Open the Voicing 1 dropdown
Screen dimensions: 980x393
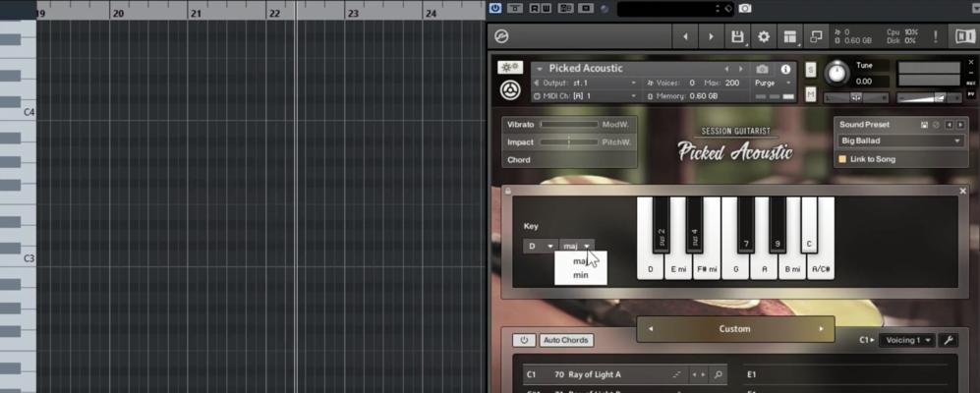pyautogui.click(x=906, y=341)
